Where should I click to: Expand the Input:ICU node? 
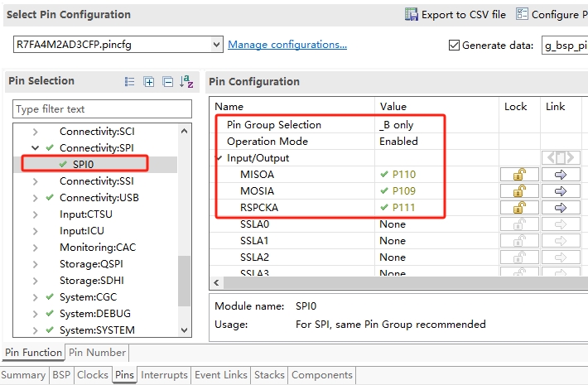click(36, 231)
